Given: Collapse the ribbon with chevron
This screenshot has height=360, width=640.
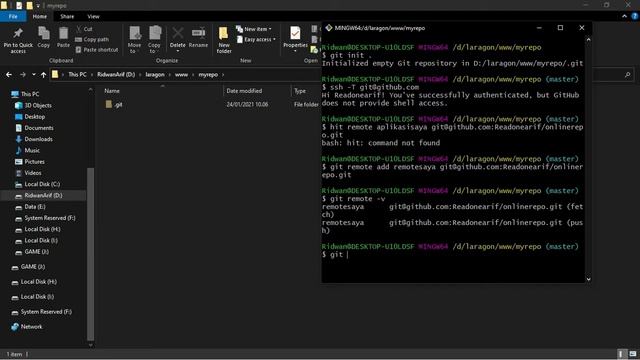Looking at the screenshot, I should 624,16.
